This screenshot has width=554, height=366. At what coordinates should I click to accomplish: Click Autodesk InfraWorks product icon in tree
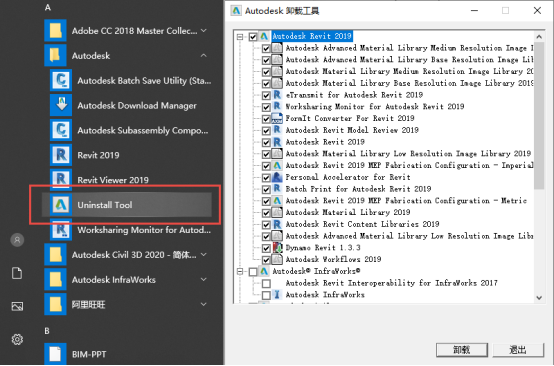(277, 295)
